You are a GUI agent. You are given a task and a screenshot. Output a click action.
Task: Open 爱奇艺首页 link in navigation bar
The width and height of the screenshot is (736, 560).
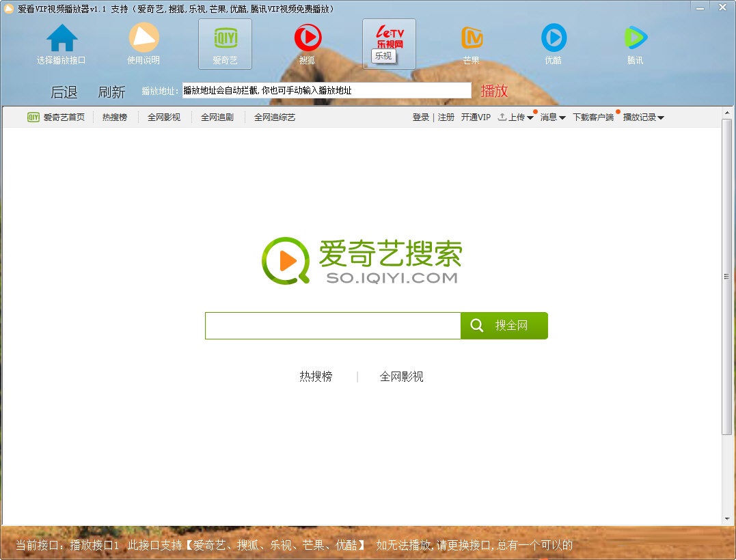(64, 117)
